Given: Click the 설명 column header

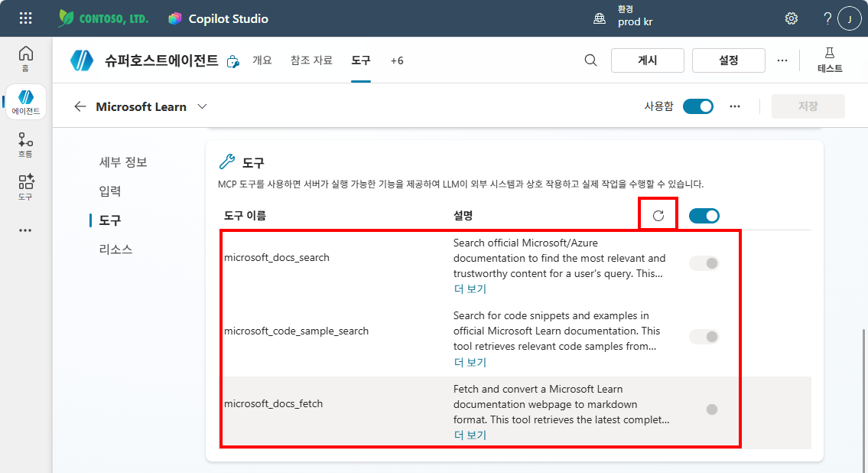Looking at the screenshot, I should [463, 216].
